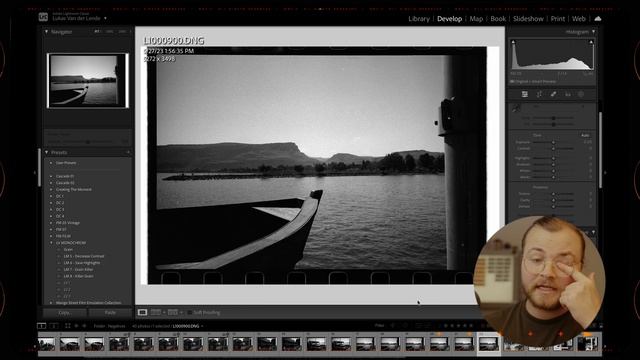Open Grid view icon in filmstrip bar
The height and width of the screenshot is (360, 640).
(68, 326)
